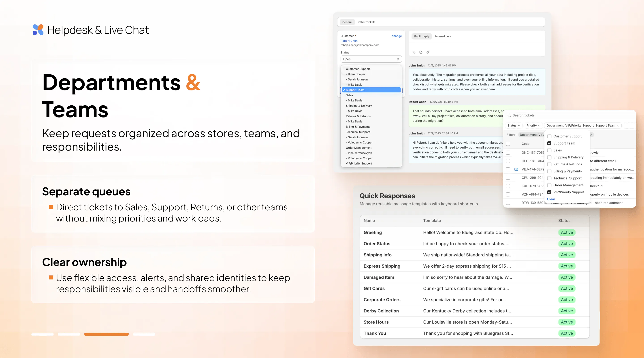
Task: Click the AI sparkle icon in reply box
Action: point(414,52)
